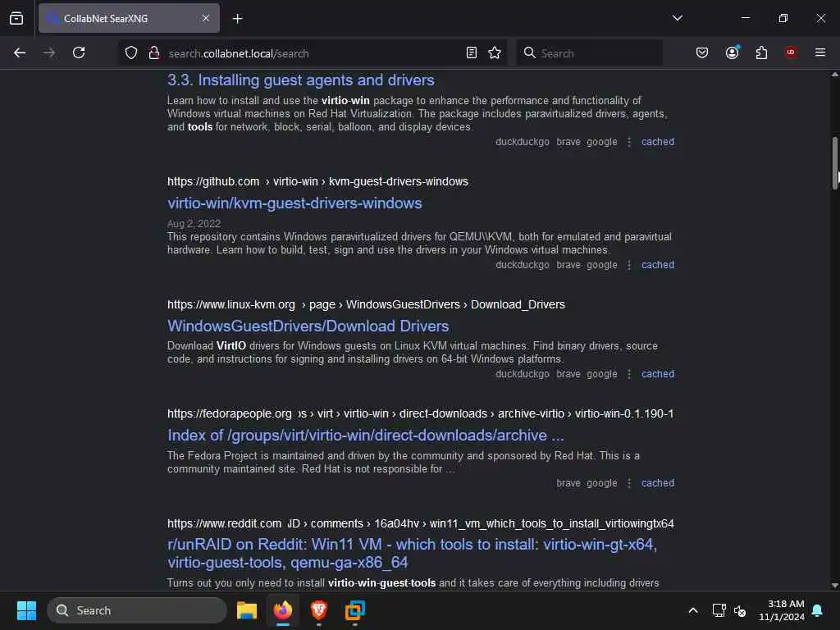Open virtio-win/kvm-guest-drivers-windows result link

(294, 203)
